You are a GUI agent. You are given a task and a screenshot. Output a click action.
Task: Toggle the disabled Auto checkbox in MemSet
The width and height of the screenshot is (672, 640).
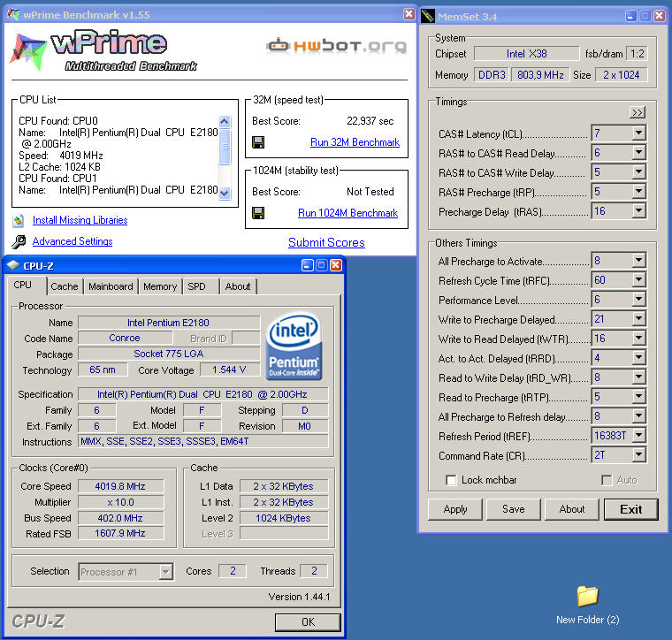click(607, 480)
